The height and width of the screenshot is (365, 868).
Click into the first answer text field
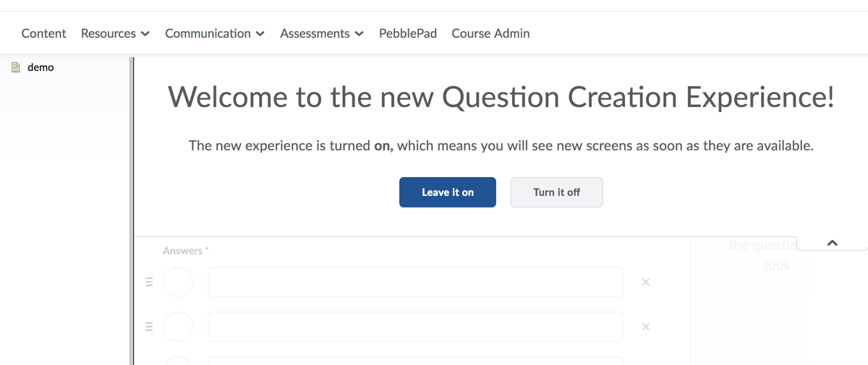click(415, 282)
